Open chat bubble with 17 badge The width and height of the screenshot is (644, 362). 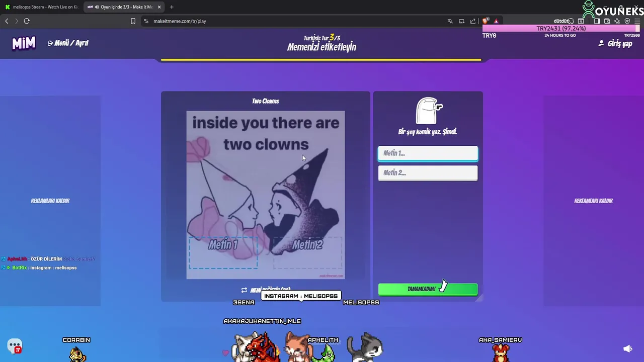(15, 346)
